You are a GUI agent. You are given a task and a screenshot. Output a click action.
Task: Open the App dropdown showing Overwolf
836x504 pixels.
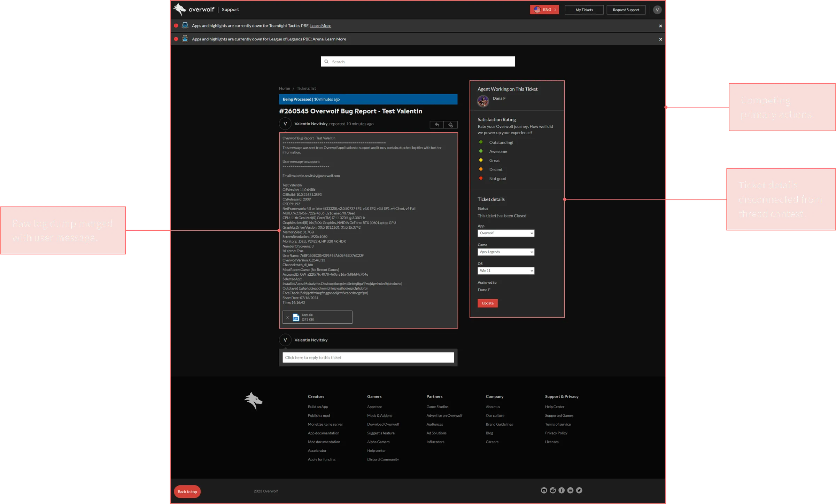pos(506,233)
